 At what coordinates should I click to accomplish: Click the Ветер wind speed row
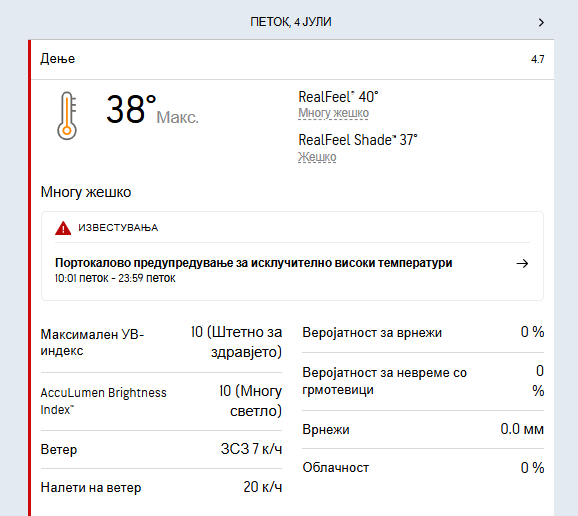point(161,449)
